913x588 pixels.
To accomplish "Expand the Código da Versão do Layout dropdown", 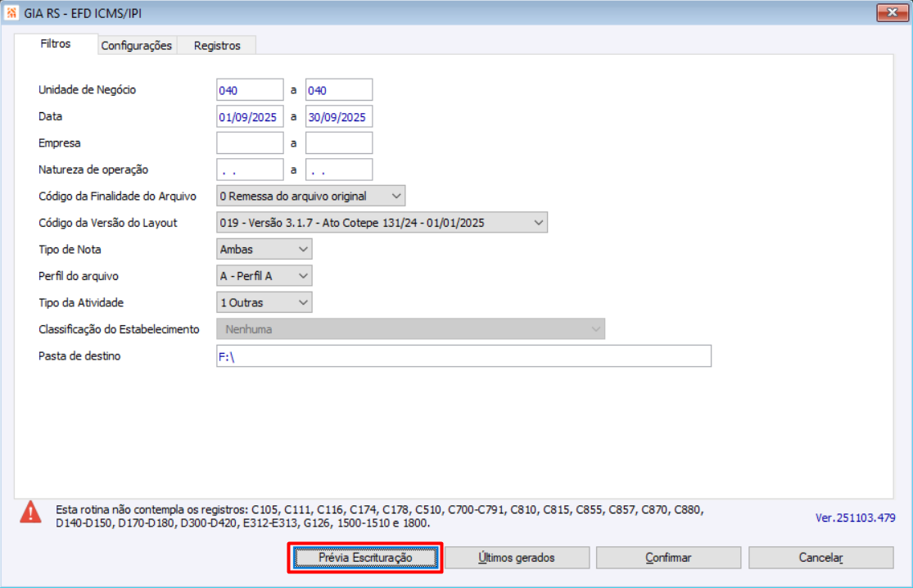I will [382, 223].
